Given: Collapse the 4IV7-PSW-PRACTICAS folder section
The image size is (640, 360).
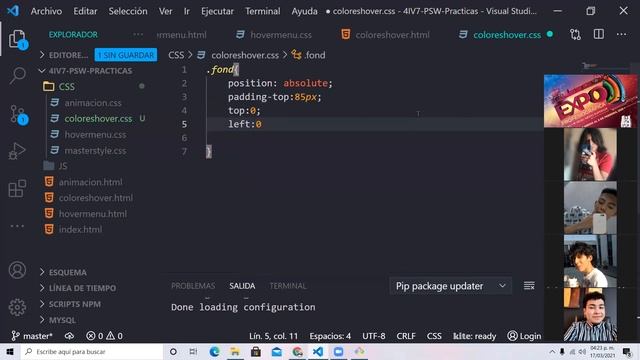Looking at the screenshot, I should [x=86, y=71].
